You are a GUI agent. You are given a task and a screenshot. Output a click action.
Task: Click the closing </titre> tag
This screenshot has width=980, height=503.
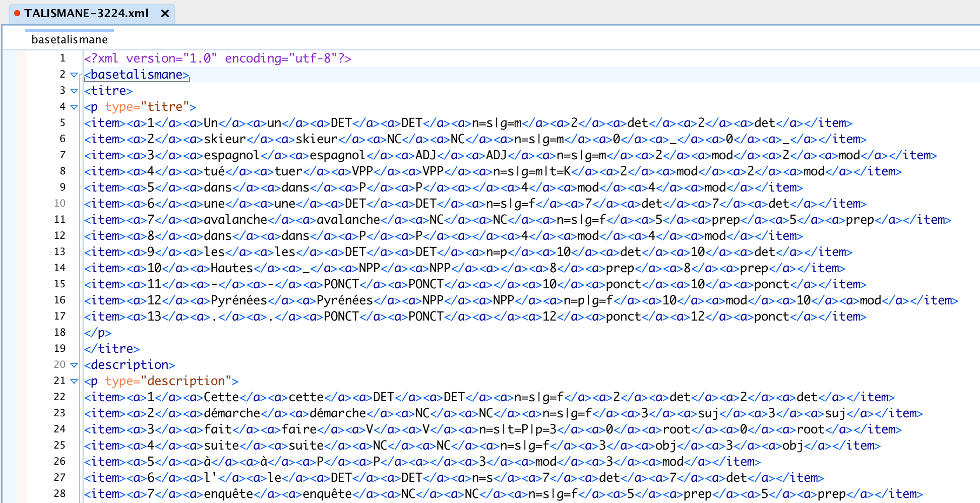point(112,349)
